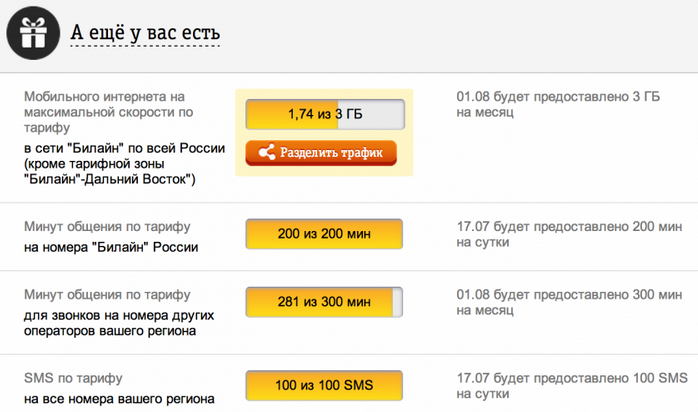Image resolution: width=698 pixels, height=412 pixels.
Task: Click the 281 из 300 мин indicator
Action: [324, 303]
